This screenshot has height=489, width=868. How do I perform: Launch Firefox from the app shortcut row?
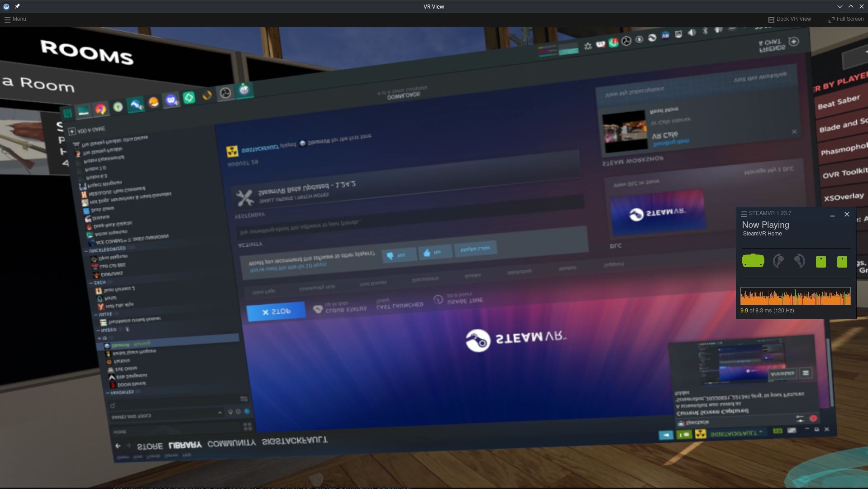pos(100,108)
